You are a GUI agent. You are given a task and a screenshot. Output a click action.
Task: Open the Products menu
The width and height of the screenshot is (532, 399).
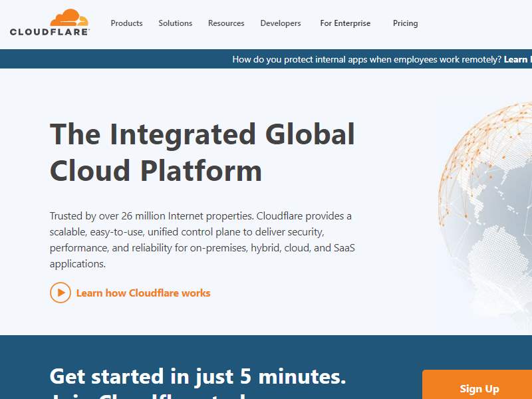[x=126, y=23]
